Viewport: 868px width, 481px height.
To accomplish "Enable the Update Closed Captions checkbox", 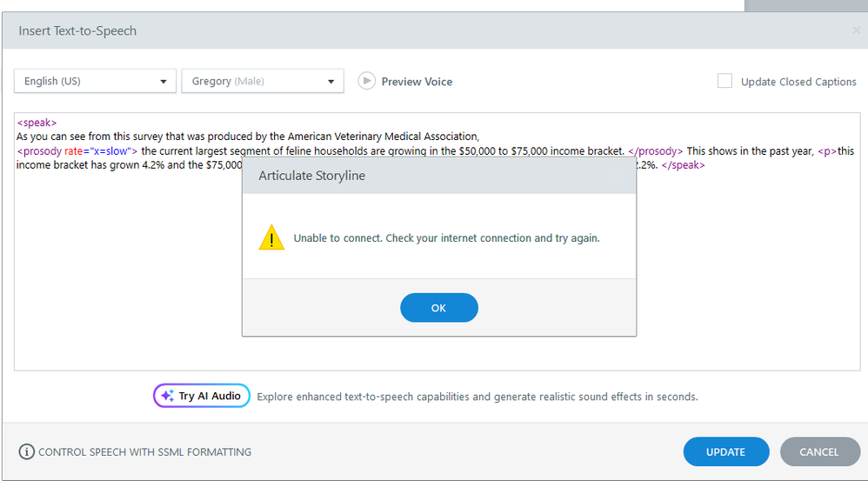I will (724, 81).
